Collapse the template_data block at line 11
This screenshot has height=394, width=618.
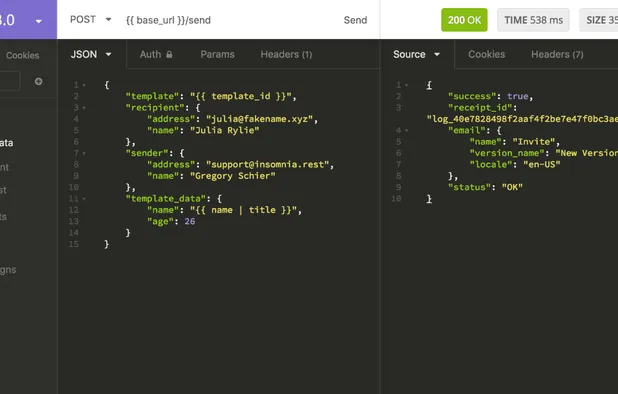click(84, 199)
